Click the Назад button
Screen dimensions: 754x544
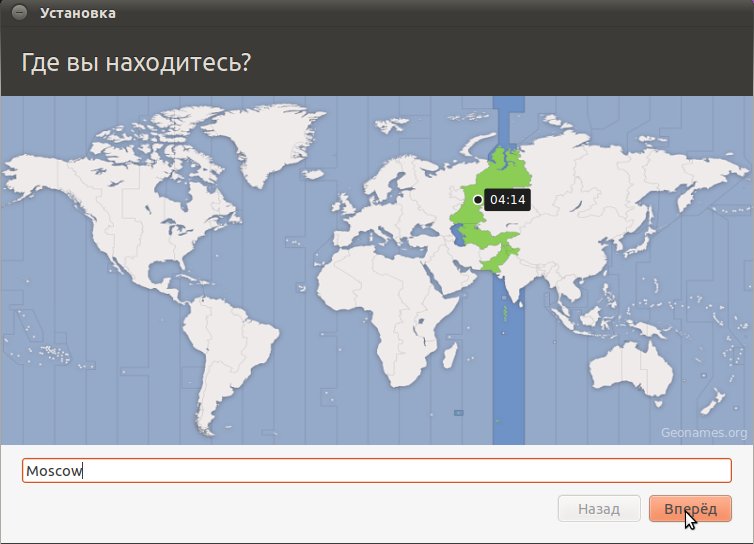(599, 508)
